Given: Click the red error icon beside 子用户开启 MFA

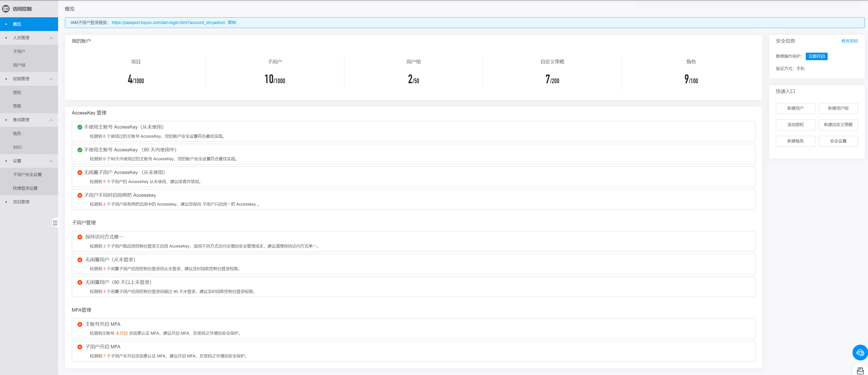Looking at the screenshot, I should [x=80, y=347].
